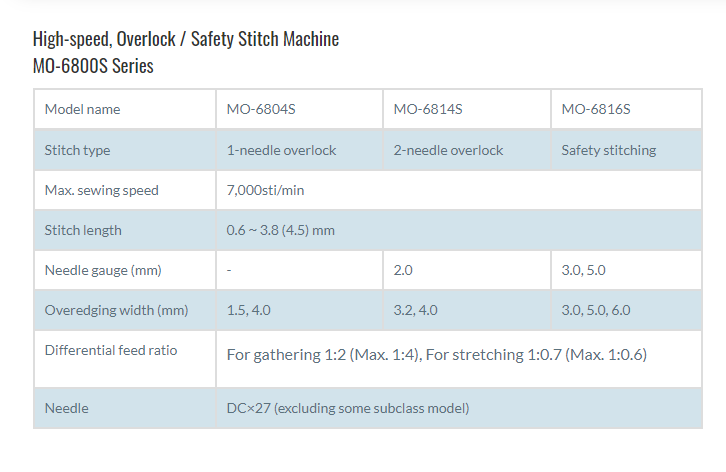
Task: Select the "DC×27" needle value cell
Action: tap(347, 408)
